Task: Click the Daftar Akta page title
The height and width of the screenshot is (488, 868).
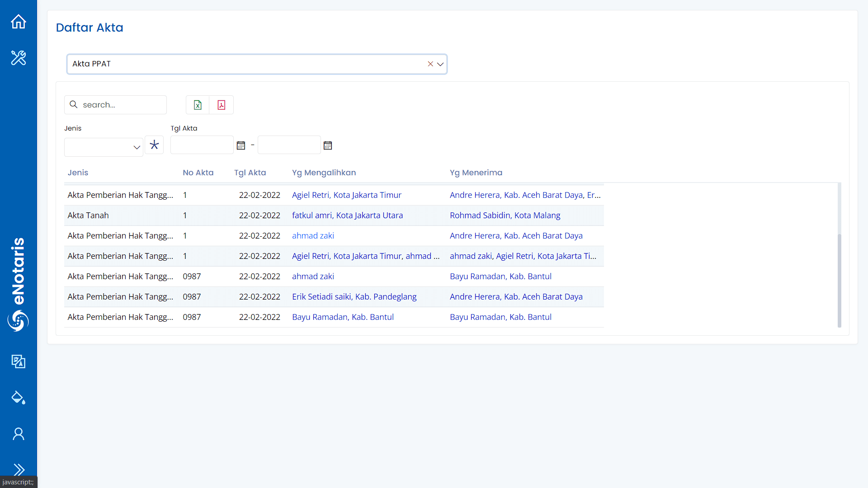Action: coord(90,28)
